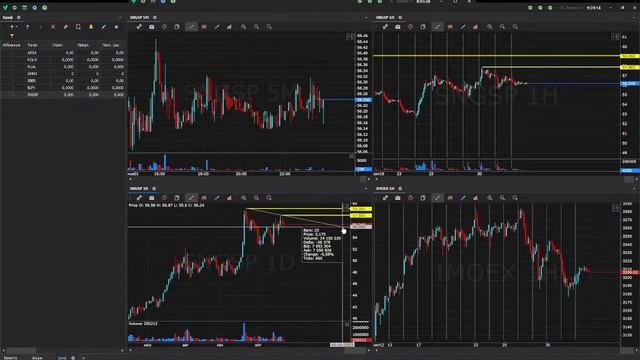Select the SNGSP 1D chart tab
640x360 pixels.
click(x=139, y=189)
